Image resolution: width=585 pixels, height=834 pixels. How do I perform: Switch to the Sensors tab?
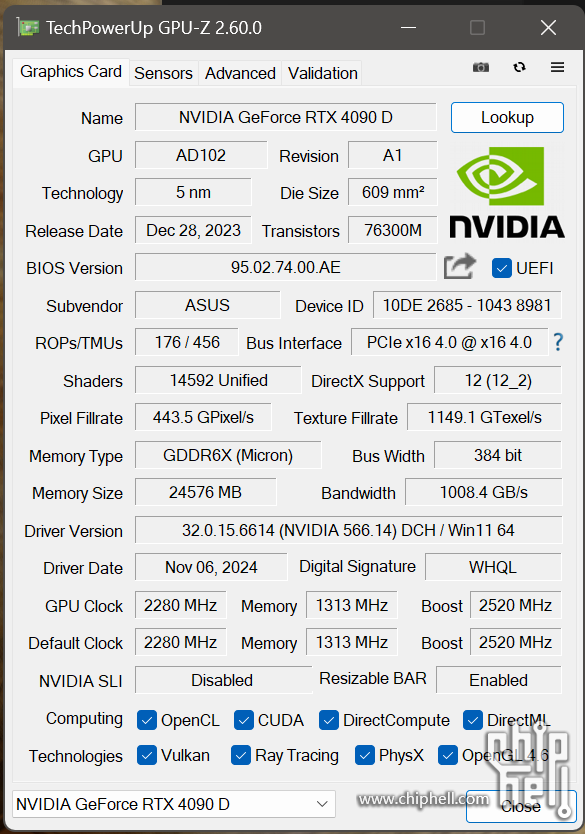click(x=163, y=73)
